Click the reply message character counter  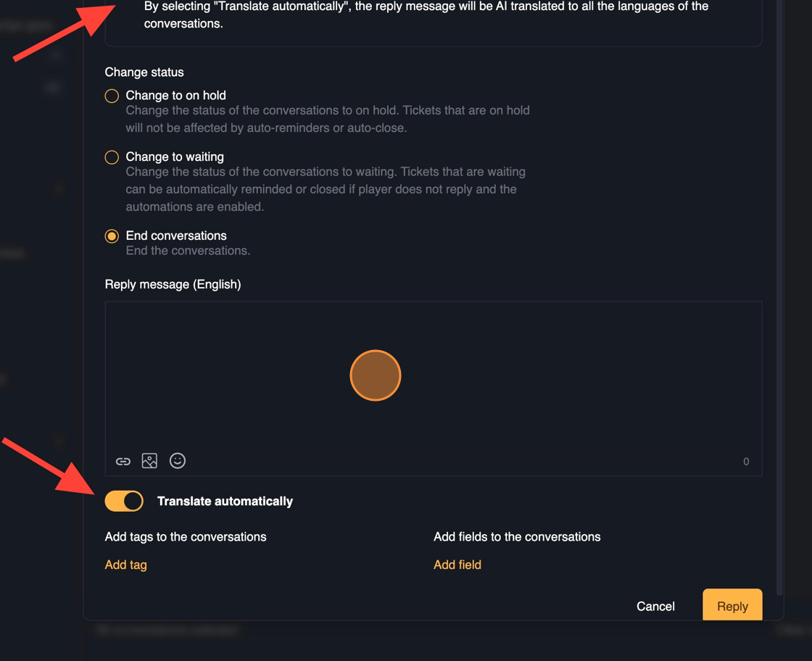746,462
